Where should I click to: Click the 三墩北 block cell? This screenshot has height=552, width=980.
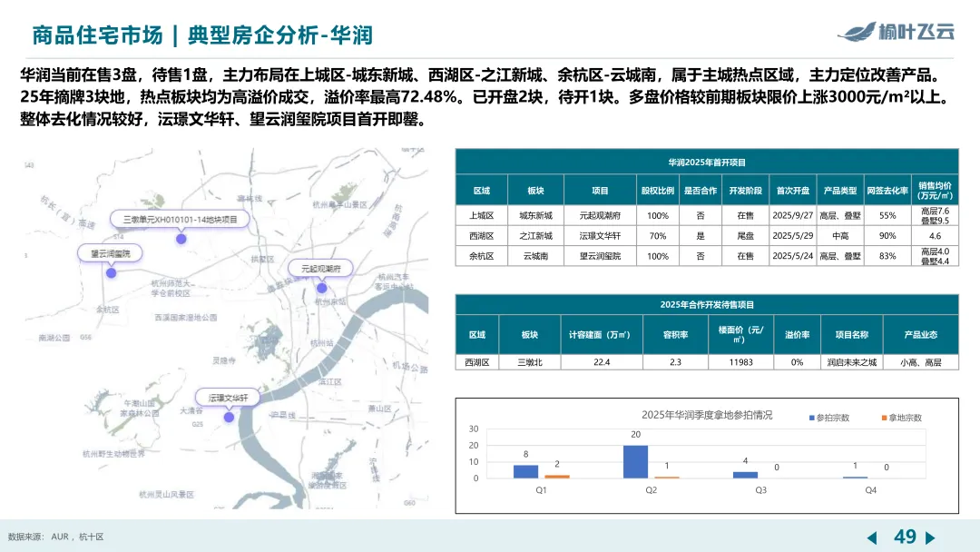tap(529, 362)
